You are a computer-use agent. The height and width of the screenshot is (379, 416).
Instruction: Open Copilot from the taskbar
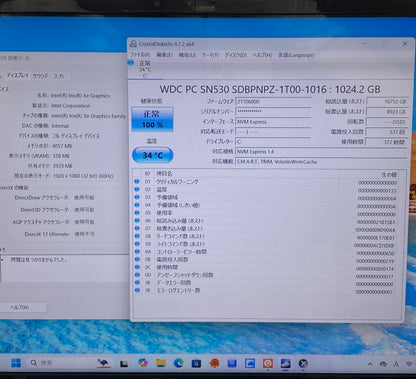pyautogui.click(x=143, y=363)
